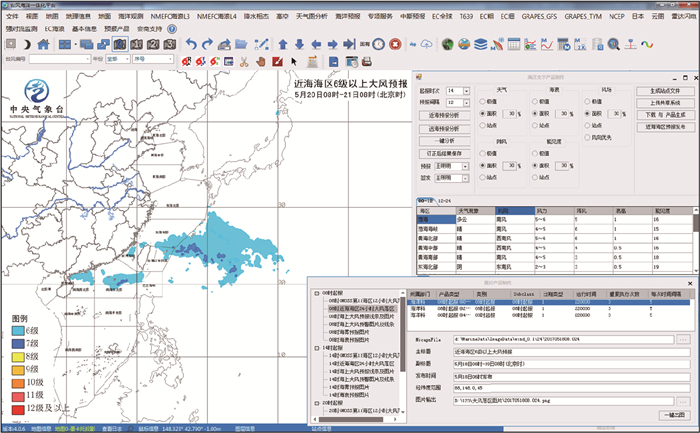Click the globe icon in main toolbar

coord(447,44)
